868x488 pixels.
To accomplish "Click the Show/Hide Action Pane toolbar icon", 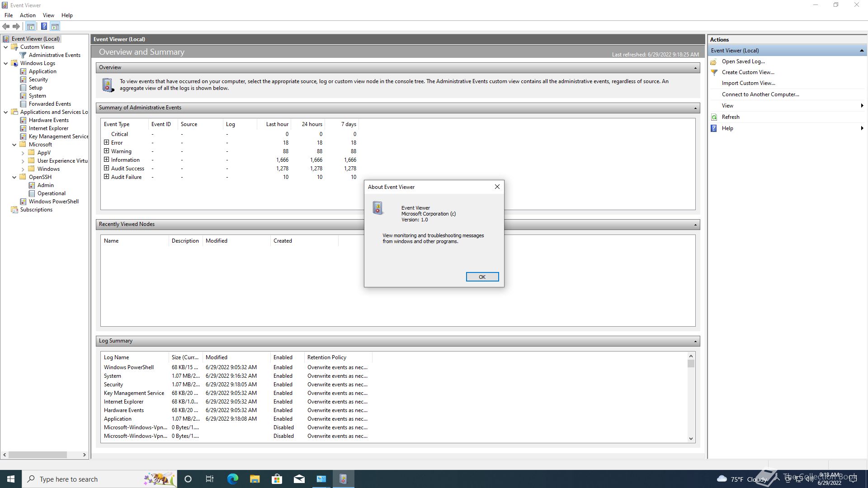I will pyautogui.click(x=55, y=27).
